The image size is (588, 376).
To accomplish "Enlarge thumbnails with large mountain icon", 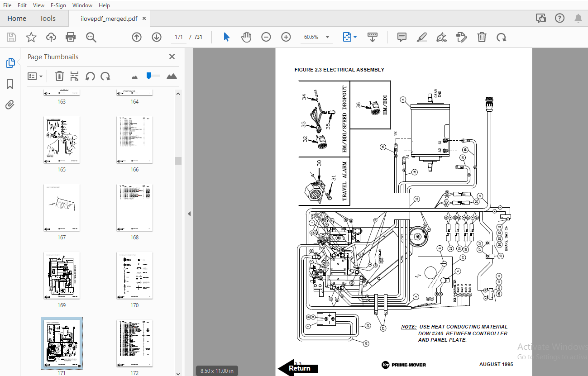I will tap(172, 76).
